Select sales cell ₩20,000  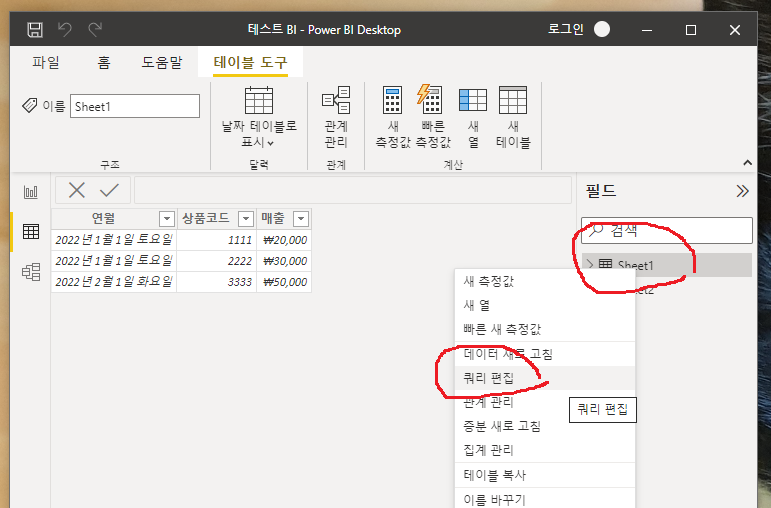pyautogui.click(x=284, y=240)
